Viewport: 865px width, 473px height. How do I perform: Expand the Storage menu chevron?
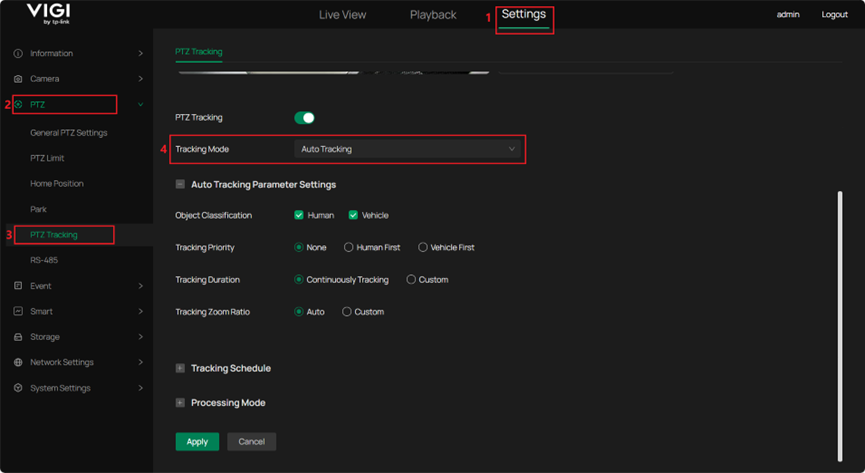141,337
